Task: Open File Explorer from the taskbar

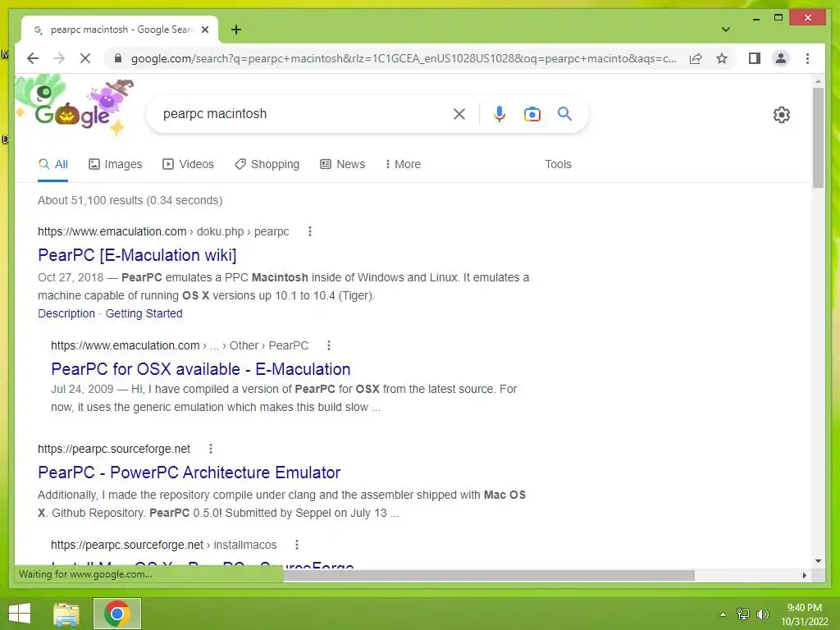Action: pos(66,614)
